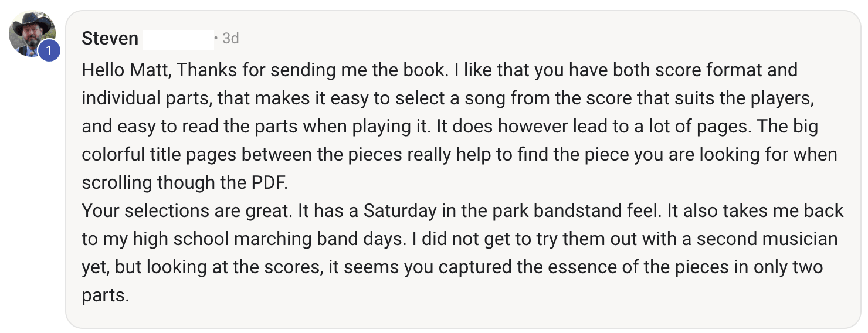Click the 3d comment timestamp
This screenshot has width=868, height=333.
[x=230, y=39]
